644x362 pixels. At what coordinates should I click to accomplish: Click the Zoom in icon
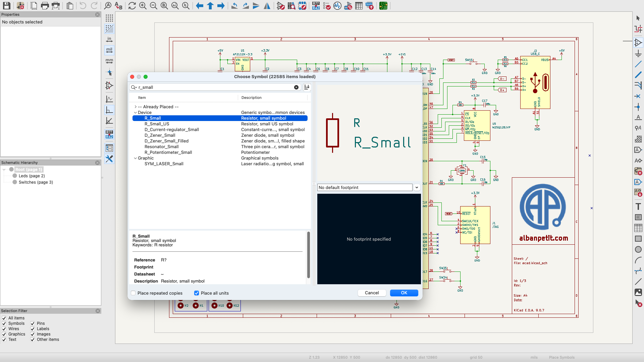point(143,6)
